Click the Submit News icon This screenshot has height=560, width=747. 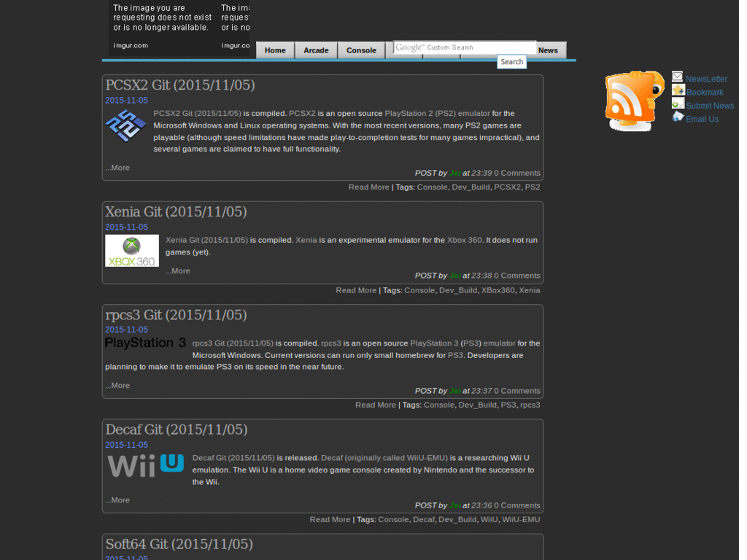coord(678,104)
